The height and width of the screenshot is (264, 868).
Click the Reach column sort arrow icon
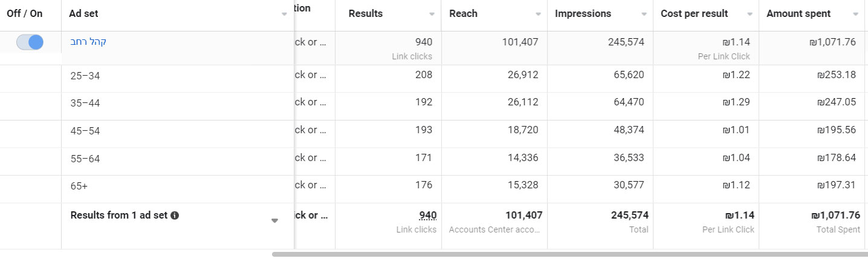click(x=538, y=15)
